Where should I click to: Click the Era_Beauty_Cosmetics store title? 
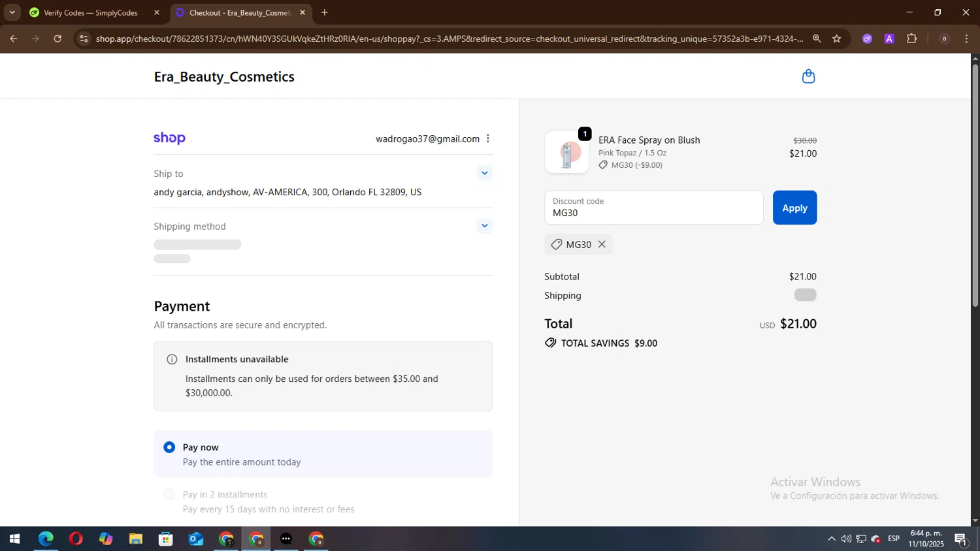click(x=224, y=76)
